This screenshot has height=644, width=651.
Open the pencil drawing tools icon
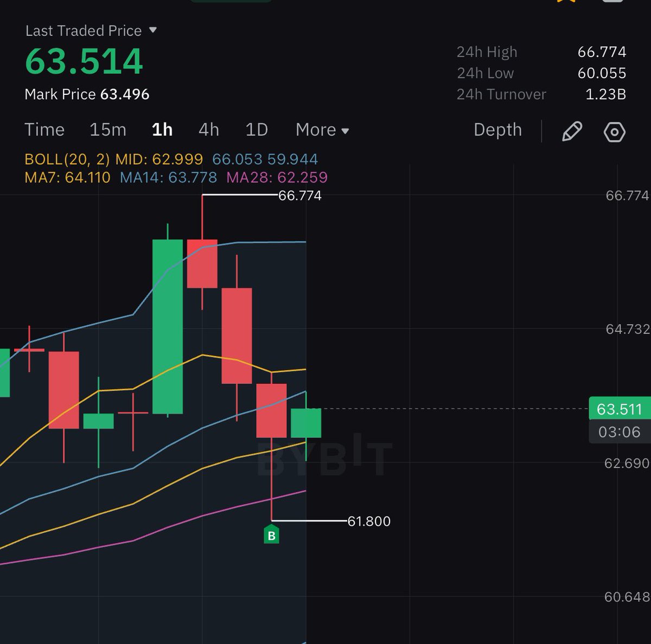point(572,132)
